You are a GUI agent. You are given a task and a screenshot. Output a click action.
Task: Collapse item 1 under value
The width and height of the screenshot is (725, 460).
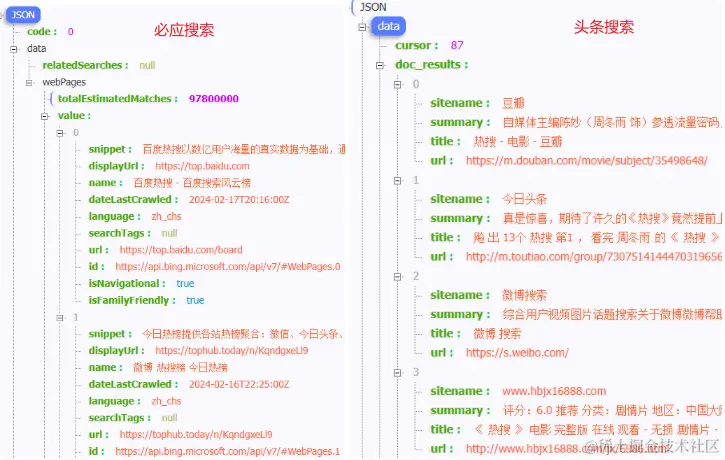click(60, 318)
